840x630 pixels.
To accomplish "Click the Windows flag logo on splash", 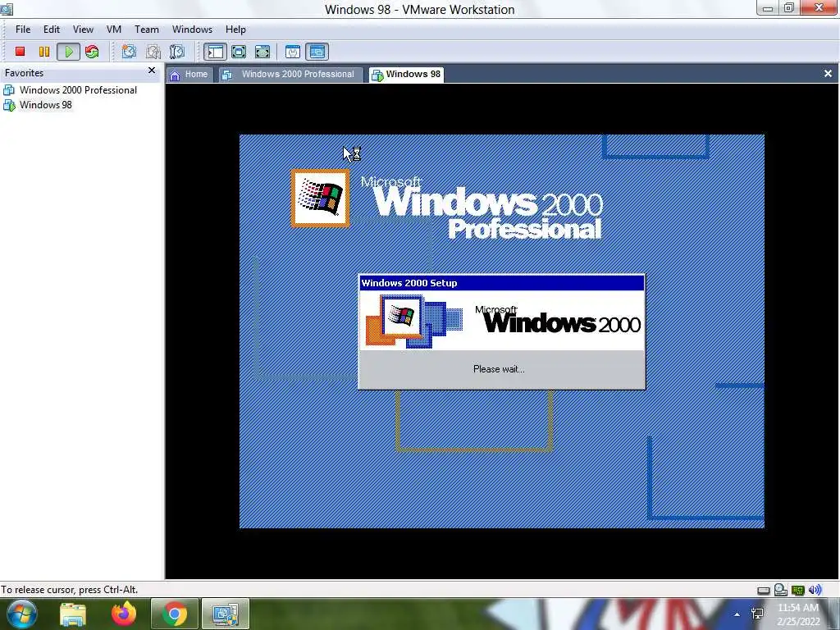I will [320, 199].
